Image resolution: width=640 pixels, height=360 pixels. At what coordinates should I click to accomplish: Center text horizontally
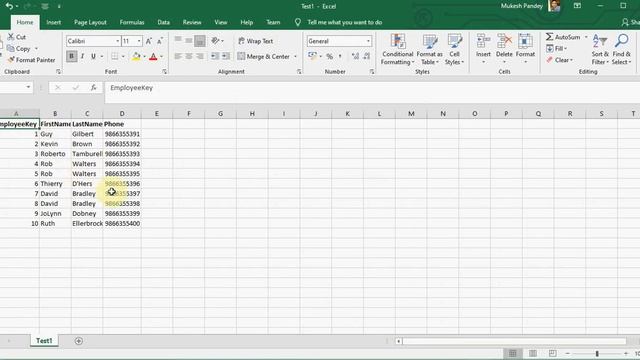coord(189,56)
